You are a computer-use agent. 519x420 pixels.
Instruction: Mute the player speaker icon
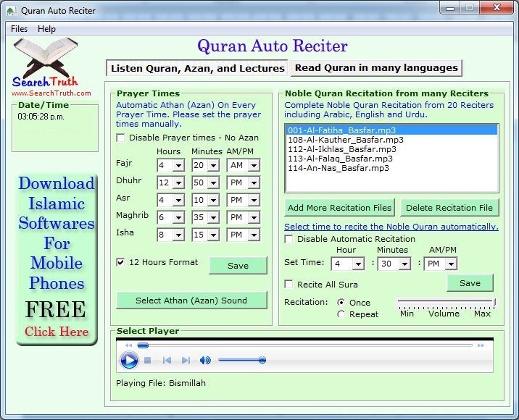point(205,360)
